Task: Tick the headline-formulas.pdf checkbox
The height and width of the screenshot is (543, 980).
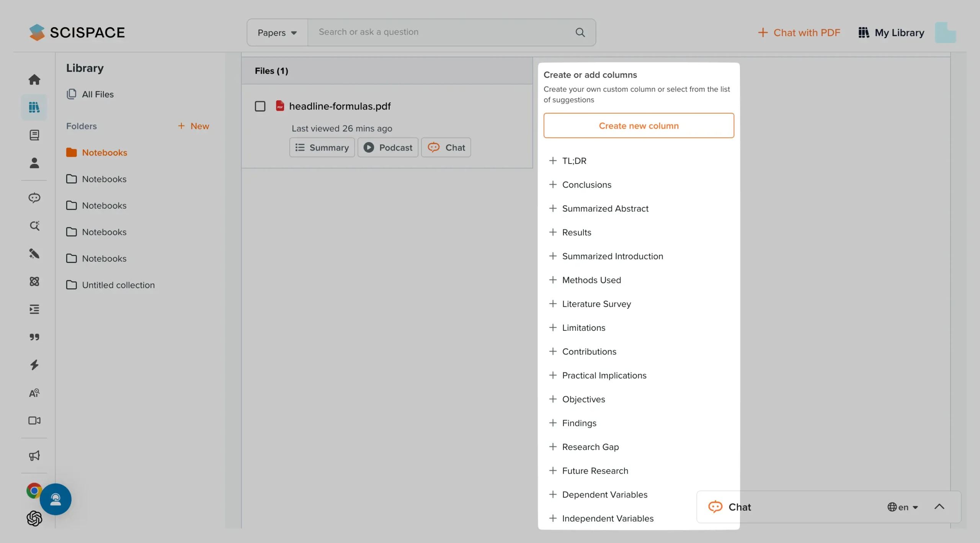Action: 260,106
